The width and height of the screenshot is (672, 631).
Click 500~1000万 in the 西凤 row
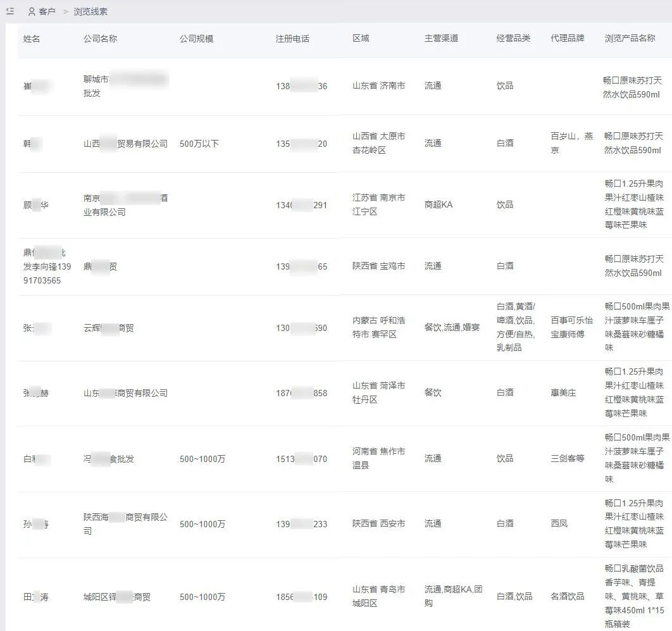point(202,524)
